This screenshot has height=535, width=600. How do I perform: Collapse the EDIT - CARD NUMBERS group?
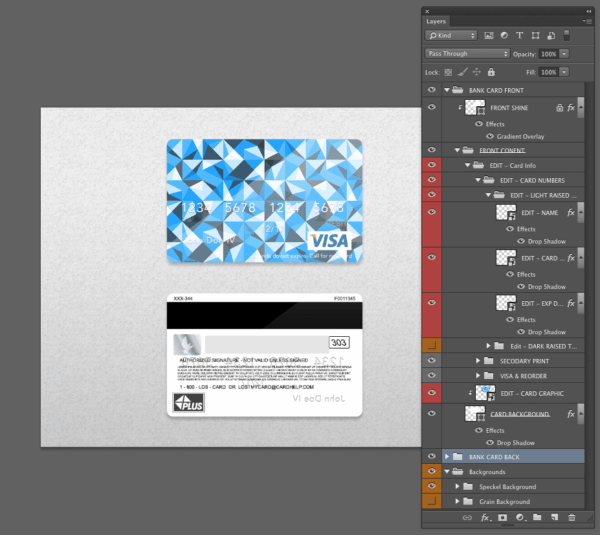pyautogui.click(x=478, y=180)
